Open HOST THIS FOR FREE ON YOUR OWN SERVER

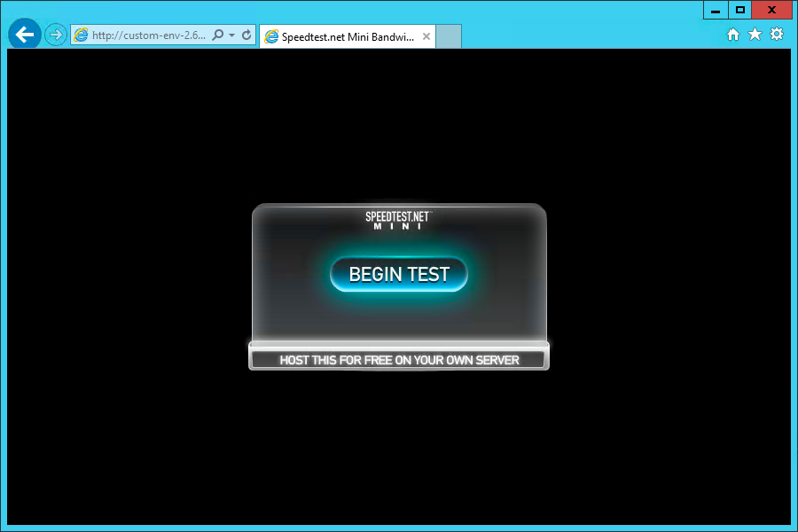(398, 359)
